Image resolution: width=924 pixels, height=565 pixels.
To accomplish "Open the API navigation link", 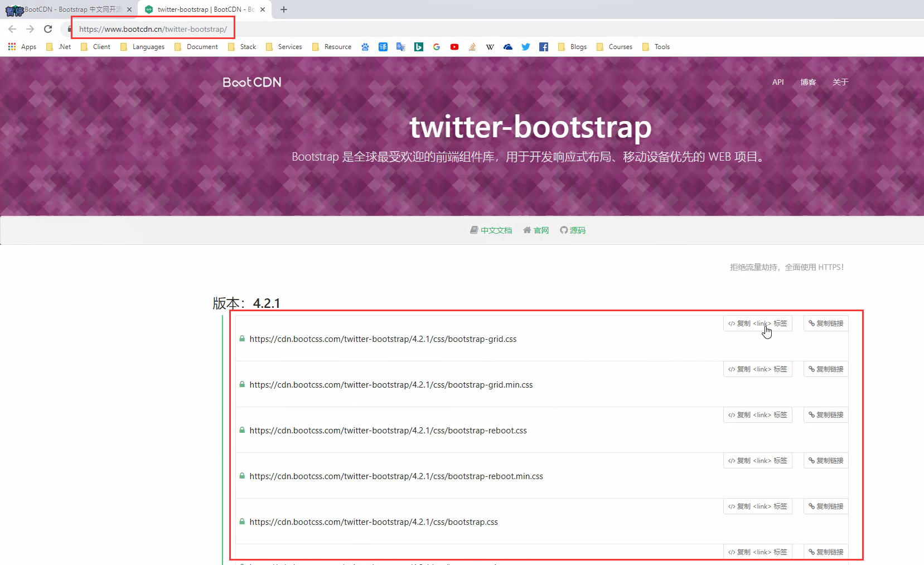I will pos(778,82).
